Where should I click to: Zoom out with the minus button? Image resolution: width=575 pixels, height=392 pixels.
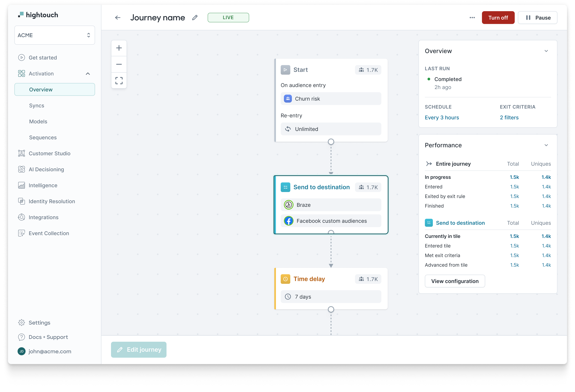tap(119, 64)
